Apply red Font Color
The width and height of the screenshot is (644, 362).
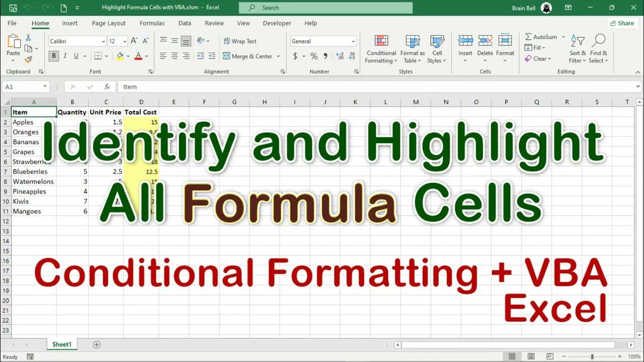(x=138, y=56)
